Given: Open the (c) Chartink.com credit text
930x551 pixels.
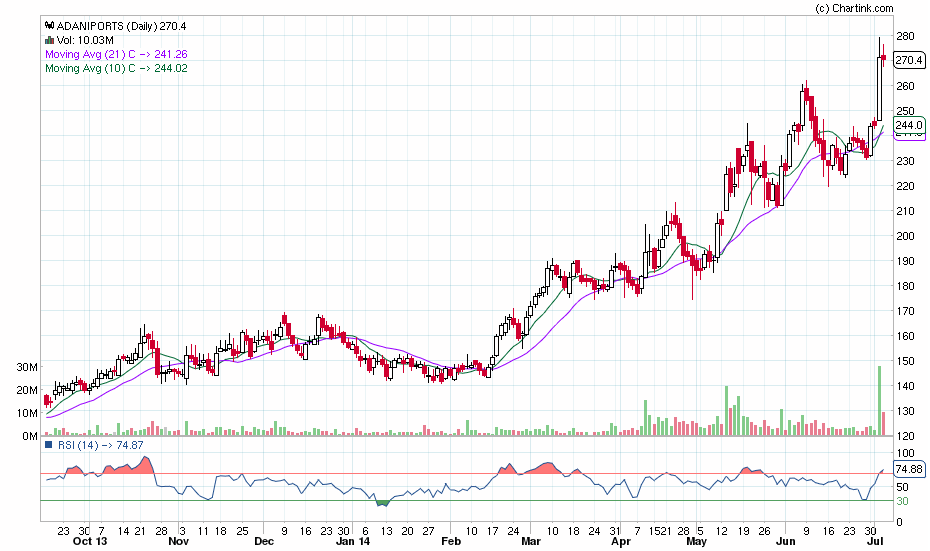Looking at the screenshot, I should pyautogui.click(x=854, y=8).
